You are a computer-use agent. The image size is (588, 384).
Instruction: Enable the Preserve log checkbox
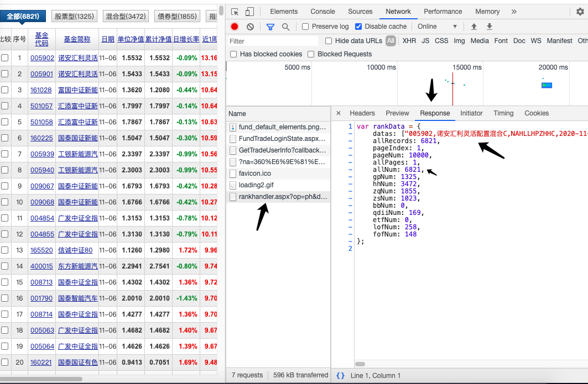pos(305,27)
